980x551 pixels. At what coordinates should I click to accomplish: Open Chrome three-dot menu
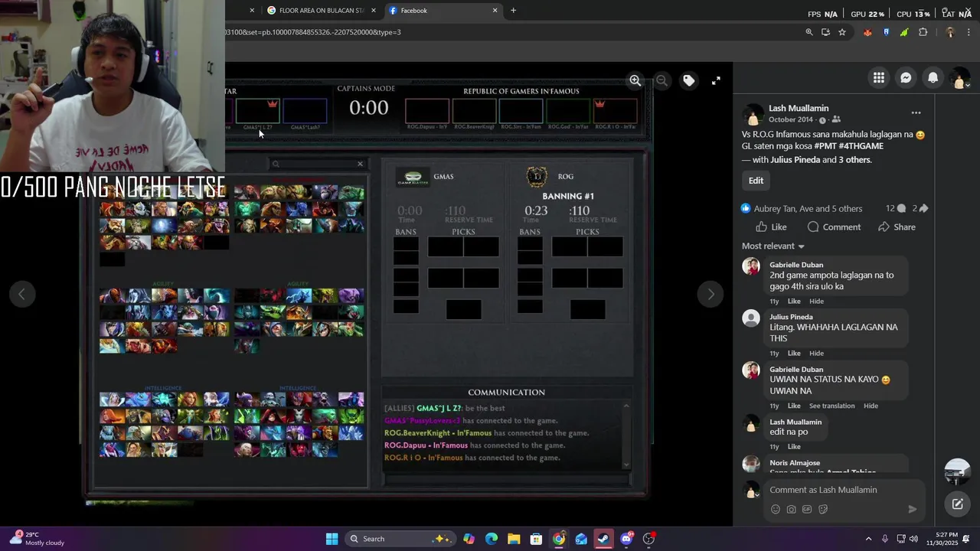pyautogui.click(x=969, y=32)
